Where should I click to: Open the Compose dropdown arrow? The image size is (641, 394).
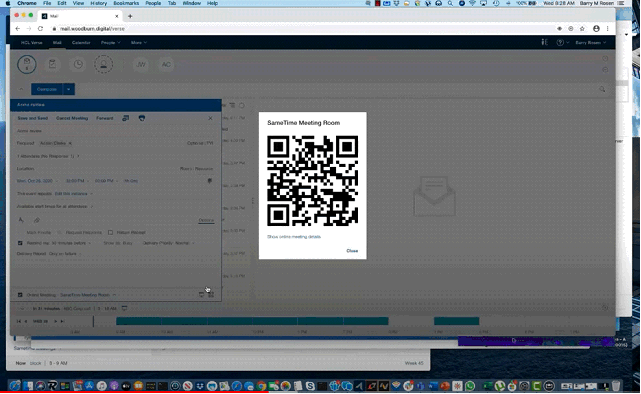coord(69,89)
